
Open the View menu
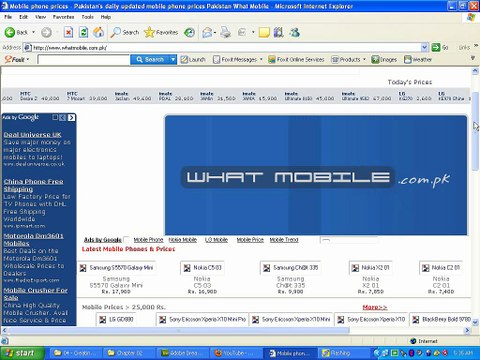[x=40, y=17]
